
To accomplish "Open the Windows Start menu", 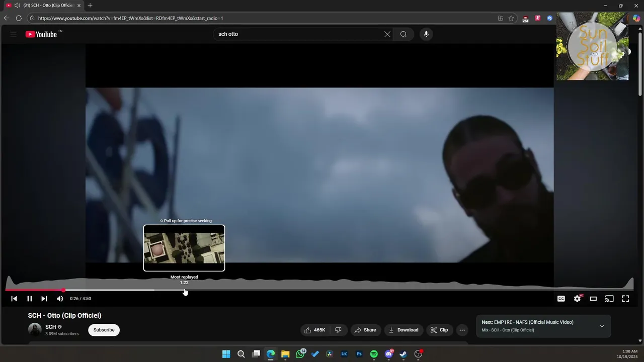I will [x=226, y=354].
